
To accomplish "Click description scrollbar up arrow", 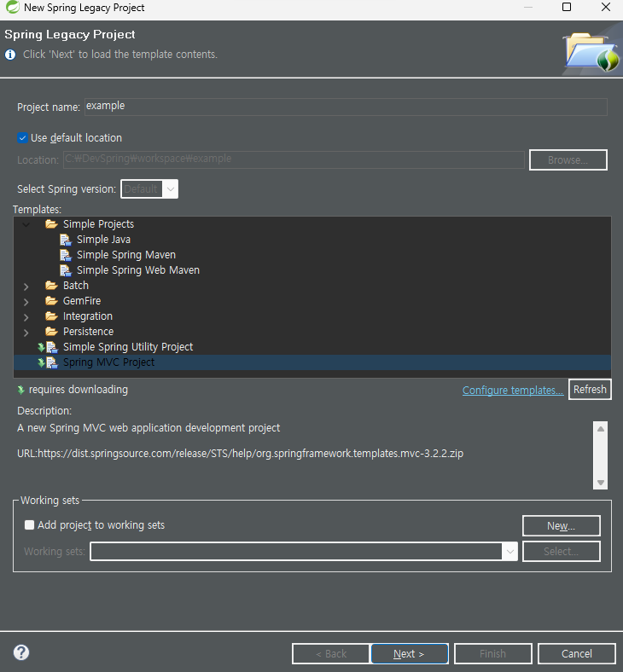I will coord(601,429).
